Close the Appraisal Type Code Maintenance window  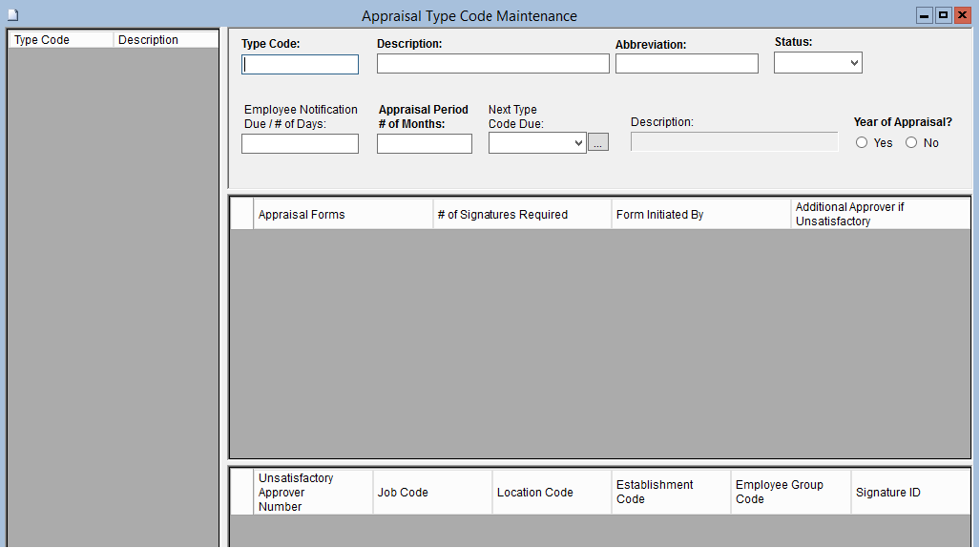(962, 16)
